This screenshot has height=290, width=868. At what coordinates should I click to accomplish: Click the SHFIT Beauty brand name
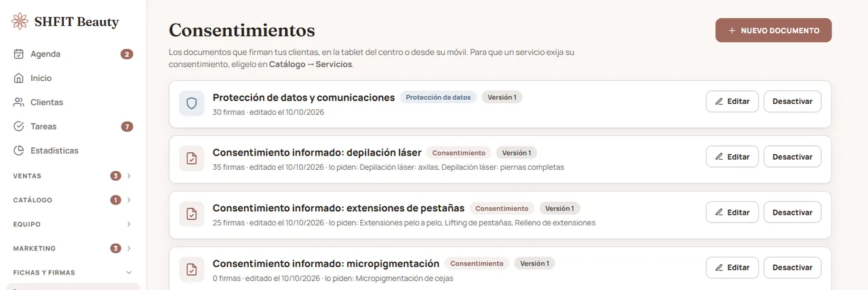pos(77,22)
